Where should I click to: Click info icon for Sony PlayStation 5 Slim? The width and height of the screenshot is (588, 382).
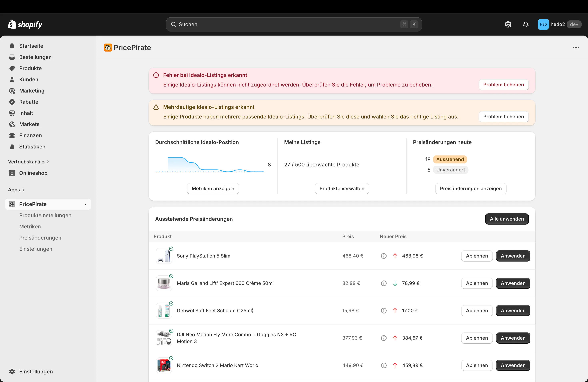(384, 256)
